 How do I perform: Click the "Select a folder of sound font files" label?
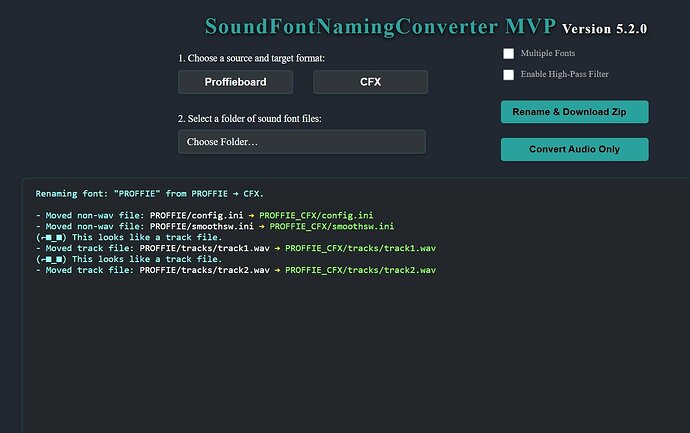coord(250,118)
